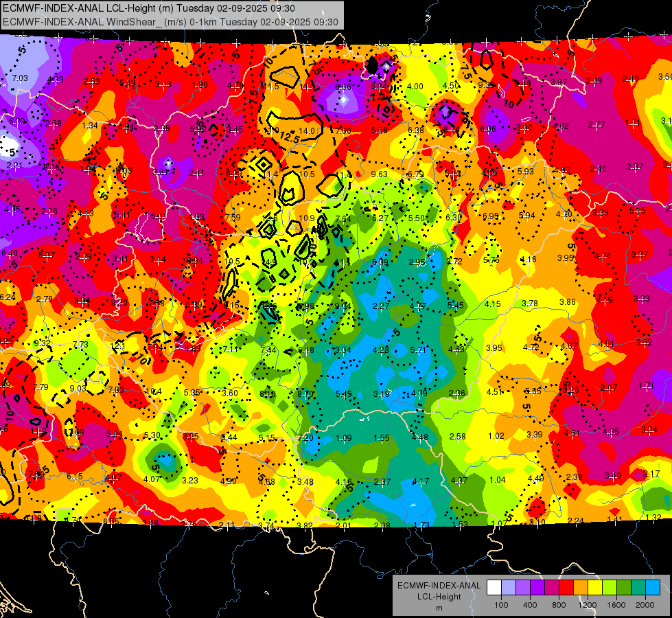672x618 pixels.
Task: Select the LCL-Height title line in the header
Action: tap(149, 8)
